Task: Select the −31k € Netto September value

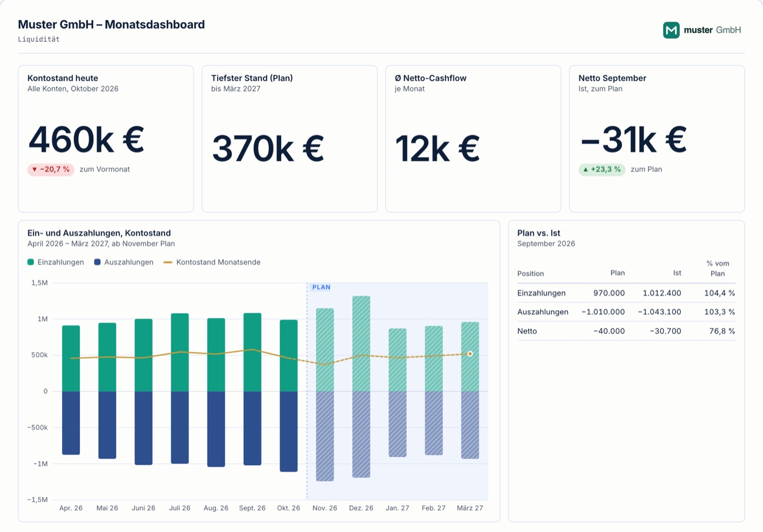Action: [633, 140]
